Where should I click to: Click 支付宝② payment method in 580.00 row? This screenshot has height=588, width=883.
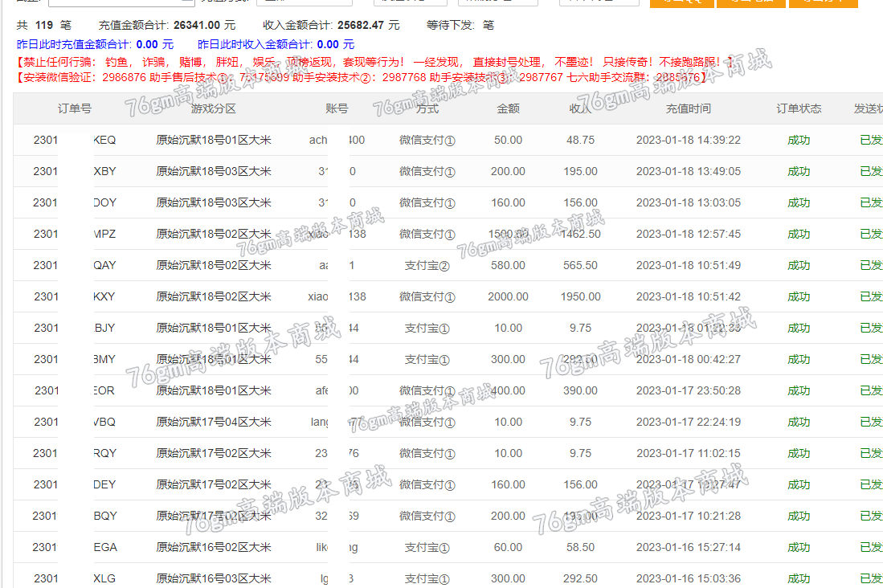(x=427, y=265)
